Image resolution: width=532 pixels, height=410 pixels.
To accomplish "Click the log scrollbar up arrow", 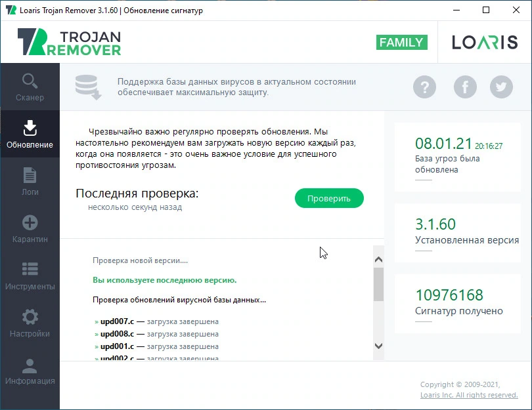I will click(379, 260).
